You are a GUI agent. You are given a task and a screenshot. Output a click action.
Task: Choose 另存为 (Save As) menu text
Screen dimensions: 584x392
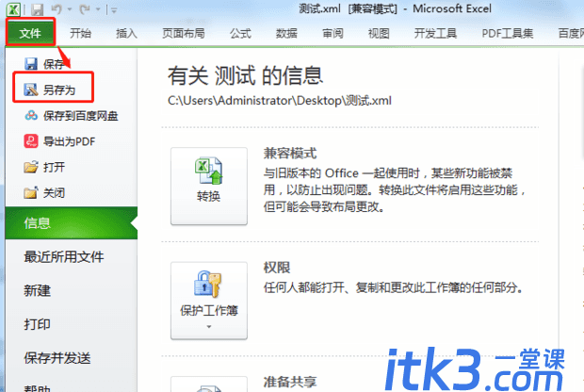(59, 90)
